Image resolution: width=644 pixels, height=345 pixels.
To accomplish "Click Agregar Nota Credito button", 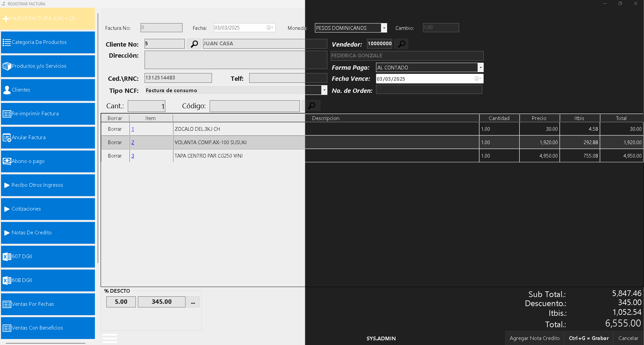I will click(x=534, y=338).
